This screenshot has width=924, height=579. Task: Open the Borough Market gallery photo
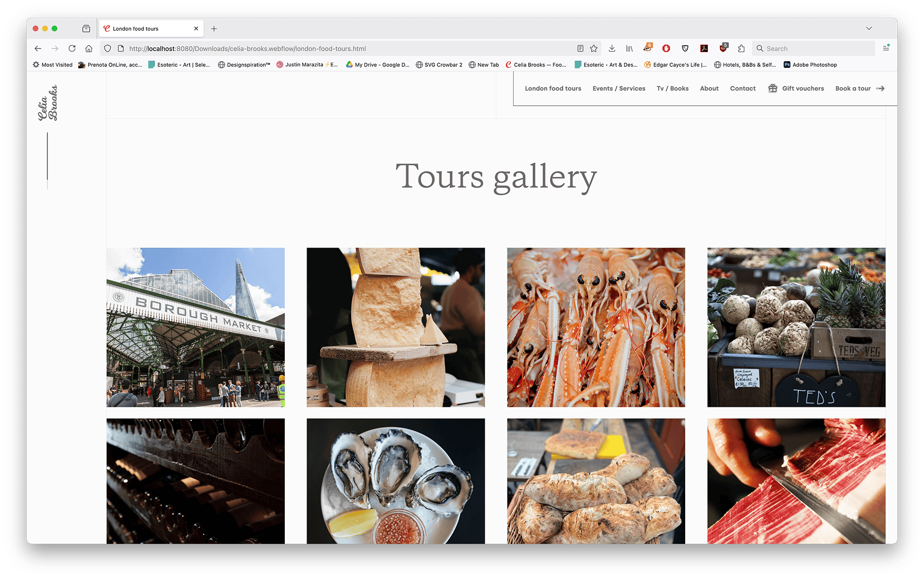[x=195, y=327]
